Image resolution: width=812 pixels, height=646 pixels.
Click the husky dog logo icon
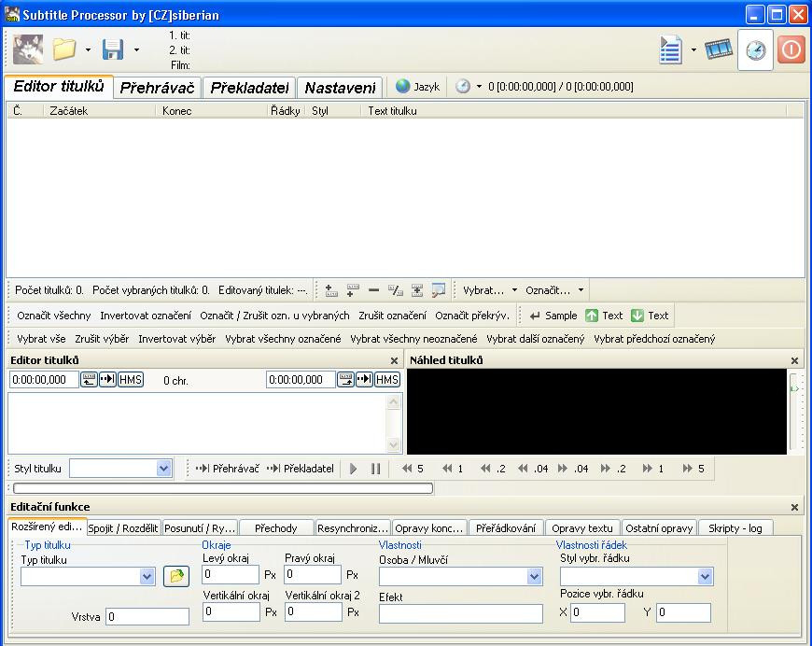tap(28, 49)
